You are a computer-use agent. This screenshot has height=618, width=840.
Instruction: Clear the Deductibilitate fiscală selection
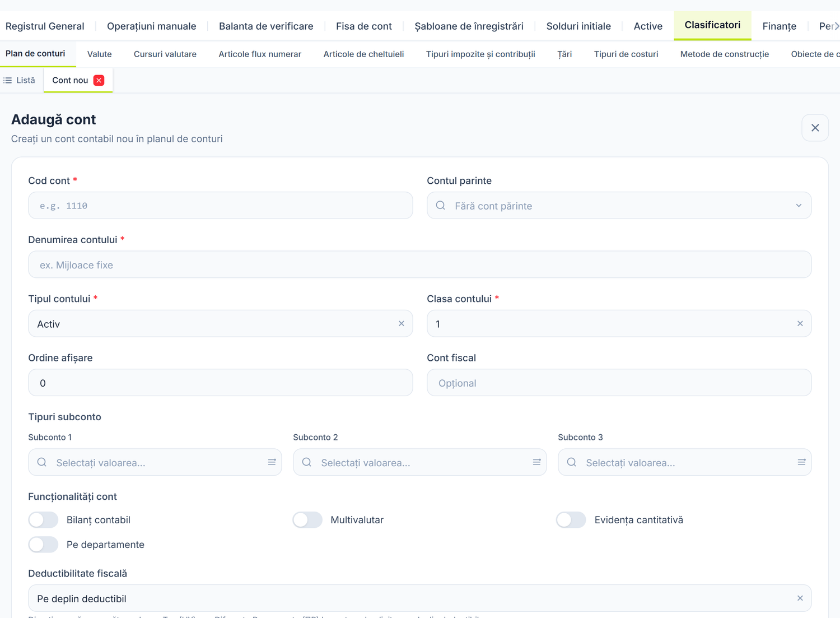tap(800, 598)
